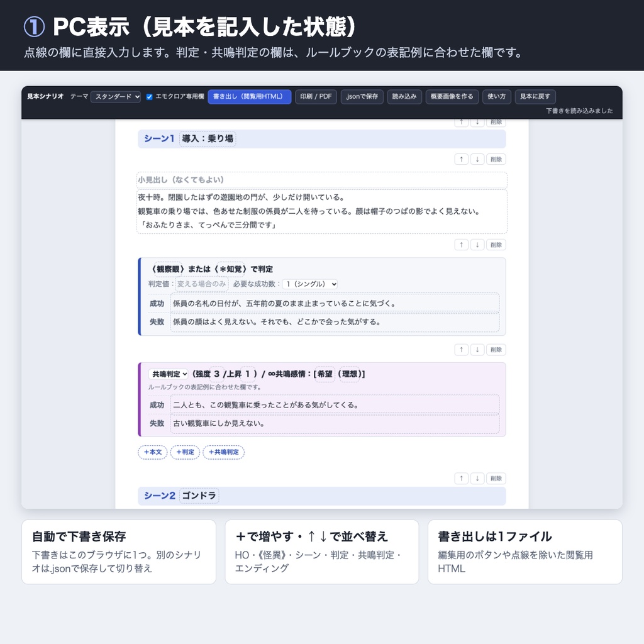Click the 印刷 / PDF button
644x644 pixels.
coord(316,96)
